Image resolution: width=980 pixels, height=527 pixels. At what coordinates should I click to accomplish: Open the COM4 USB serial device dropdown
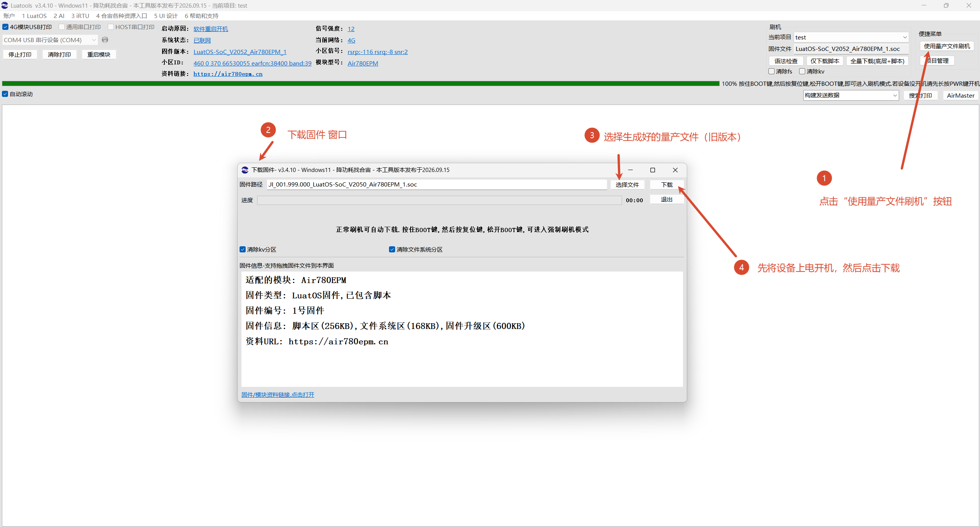(50, 40)
